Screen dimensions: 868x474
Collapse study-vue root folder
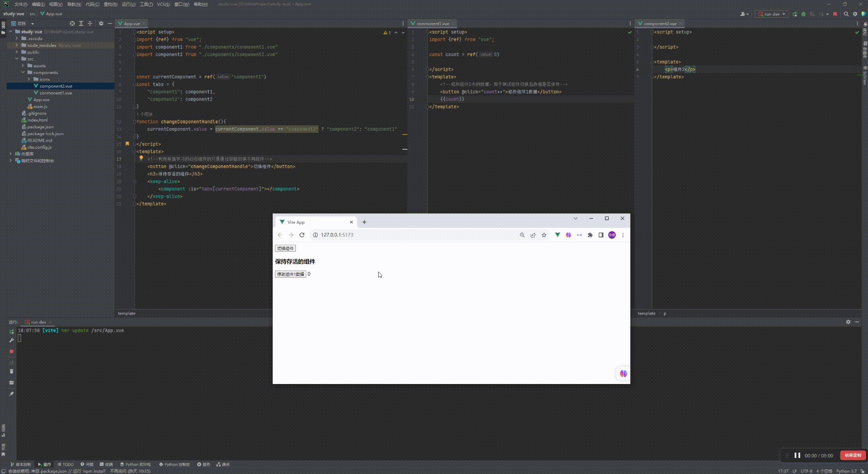[x=11, y=32]
